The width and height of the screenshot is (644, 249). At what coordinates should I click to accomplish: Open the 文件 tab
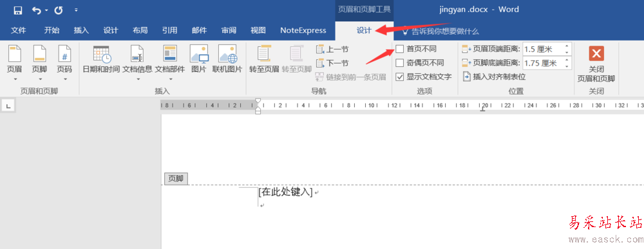(19, 30)
